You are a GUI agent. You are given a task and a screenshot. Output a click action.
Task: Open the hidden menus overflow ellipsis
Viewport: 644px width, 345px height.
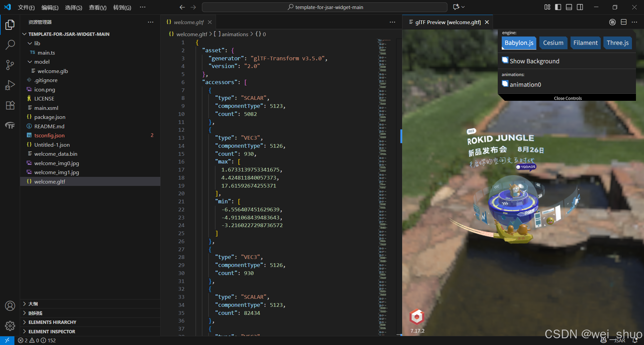(x=143, y=7)
